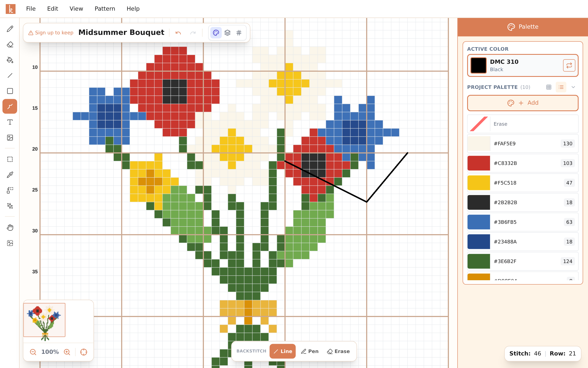Select the Pen backstitch mode
The width and height of the screenshot is (588, 368).
(310, 351)
